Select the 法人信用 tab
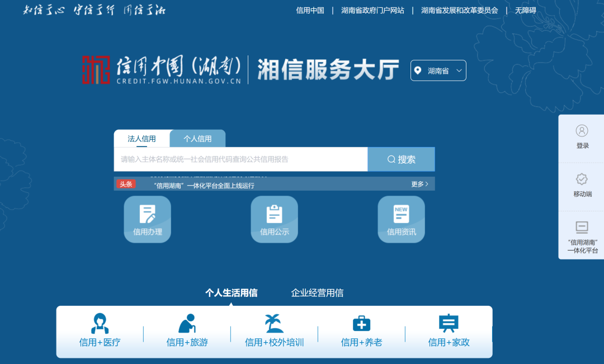Screen dimensions: 604x364 click(141, 139)
